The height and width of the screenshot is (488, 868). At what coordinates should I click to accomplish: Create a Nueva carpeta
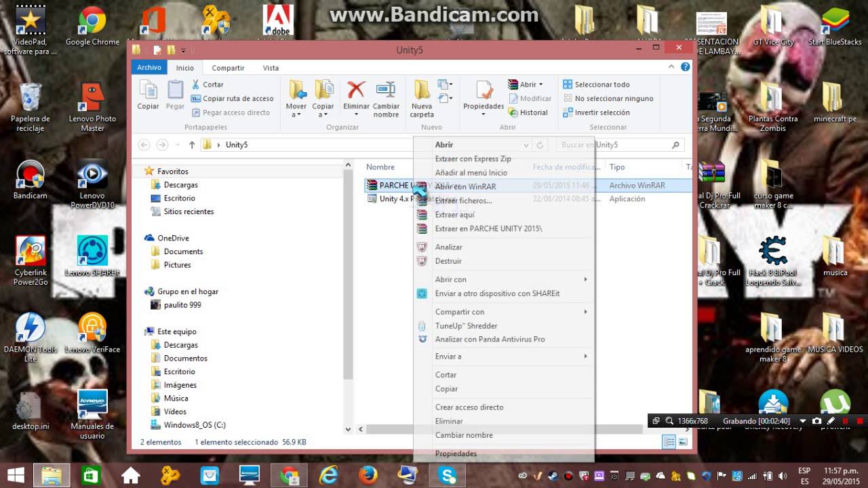(422, 99)
